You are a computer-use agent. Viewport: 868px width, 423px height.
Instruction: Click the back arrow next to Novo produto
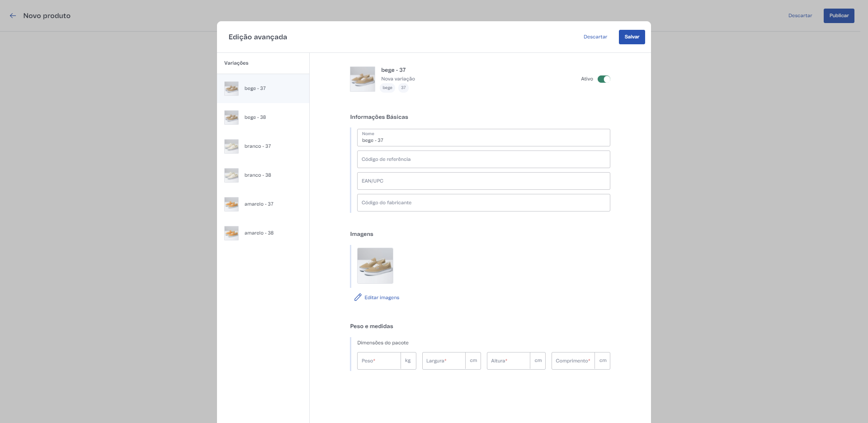[x=13, y=16]
